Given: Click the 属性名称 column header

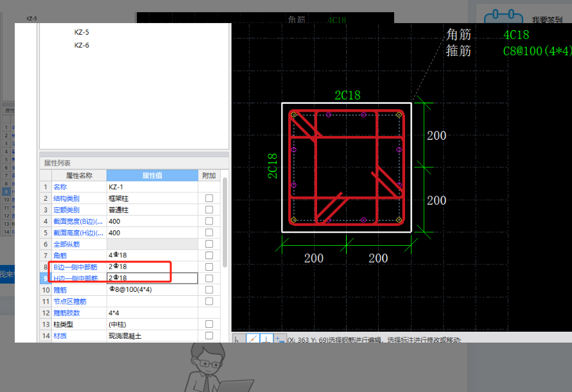Looking at the screenshot, I should [x=79, y=175].
